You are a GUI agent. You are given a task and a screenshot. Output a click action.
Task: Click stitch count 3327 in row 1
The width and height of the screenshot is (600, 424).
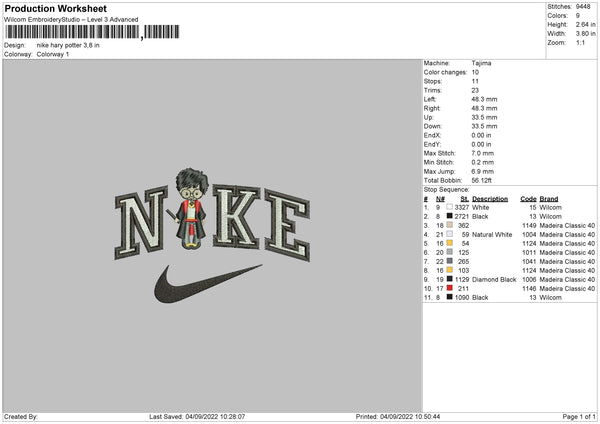tap(462, 207)
